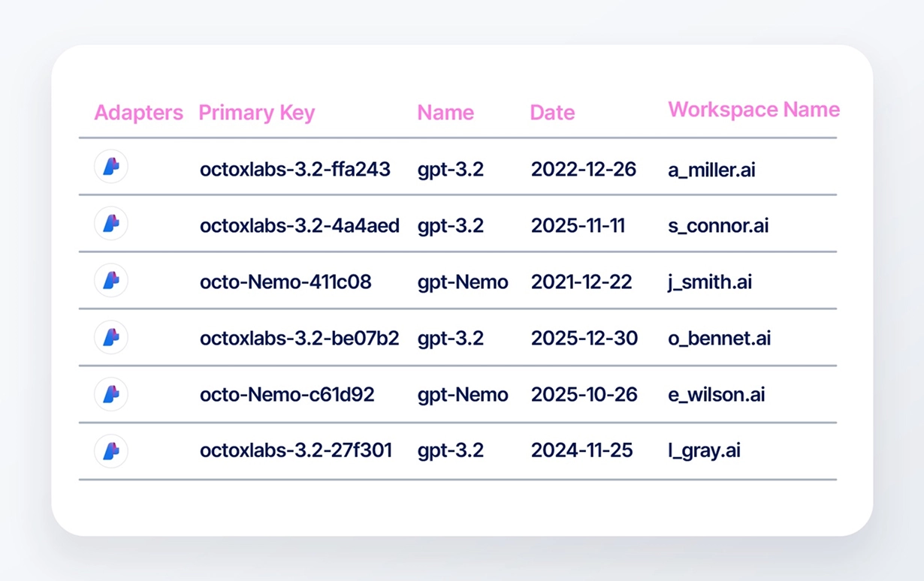Select the workspace e_wilson.ai
Screen dimensions: 924x581
(x=717, y=396)
